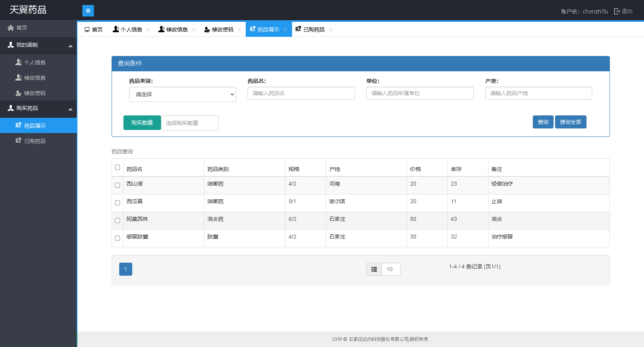Open the page size selector showing 10

(x=391, y=269)
